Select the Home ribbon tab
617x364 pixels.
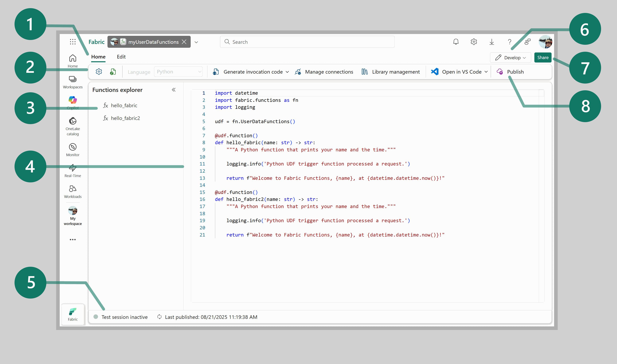click(98, 57)
